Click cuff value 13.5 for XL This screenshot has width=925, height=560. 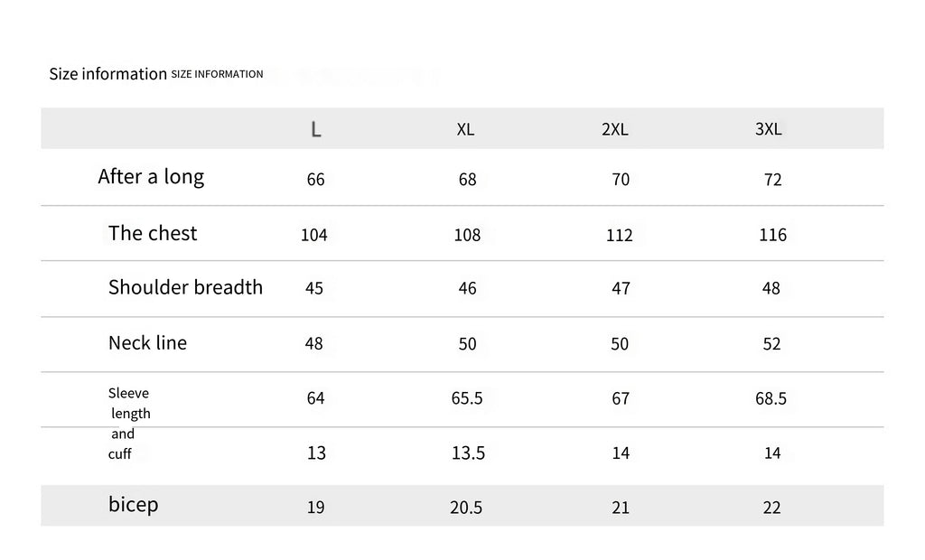click(468, 453)
